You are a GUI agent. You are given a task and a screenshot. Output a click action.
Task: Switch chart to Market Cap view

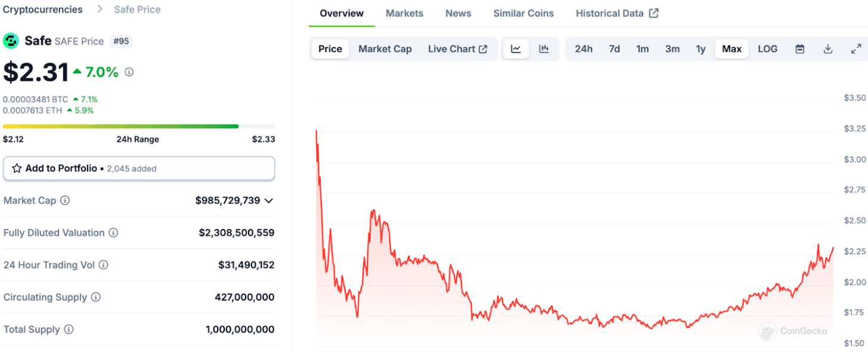(385, 49)
